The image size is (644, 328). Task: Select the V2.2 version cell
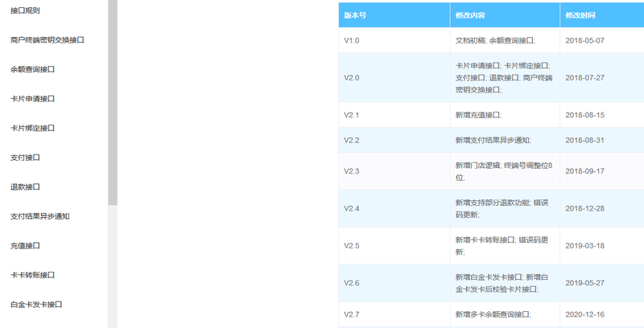[394, 140]
